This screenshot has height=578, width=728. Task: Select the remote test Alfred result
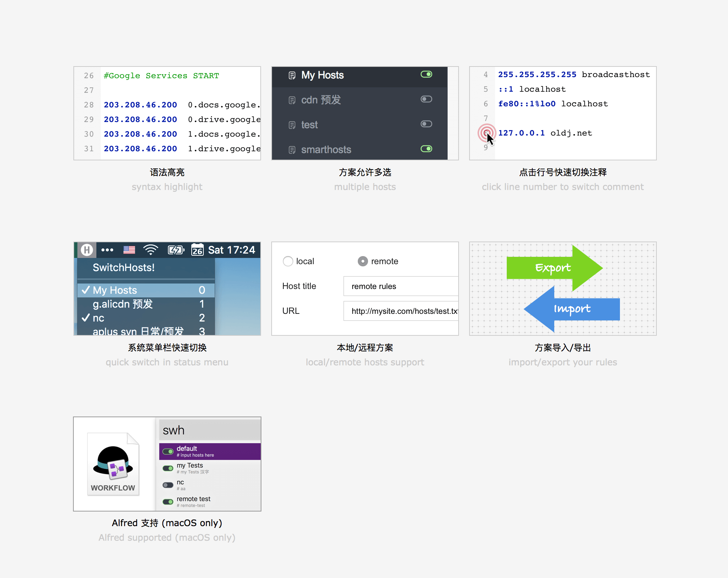tap(210, 502)
